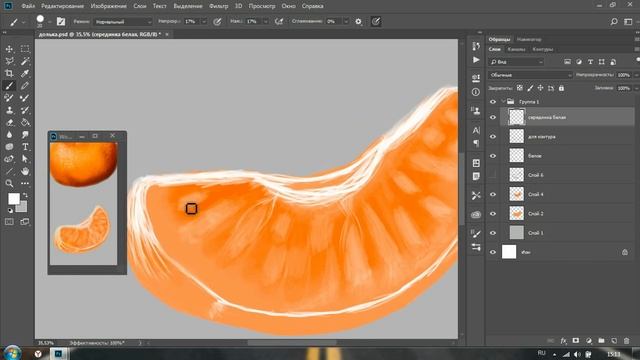This screenshot has height=360, width=640.
Task: Open the tool preset picker arrow
Action: (x=23, y=22)
